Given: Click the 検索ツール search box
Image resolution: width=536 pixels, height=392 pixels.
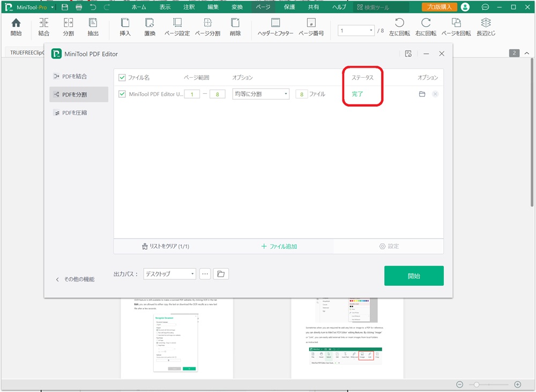Looking at the screenshot, I should click(381, 7).
